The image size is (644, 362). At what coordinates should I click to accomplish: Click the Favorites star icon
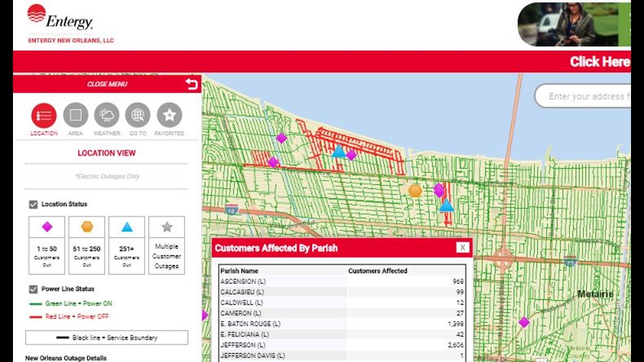click(169, 115)
